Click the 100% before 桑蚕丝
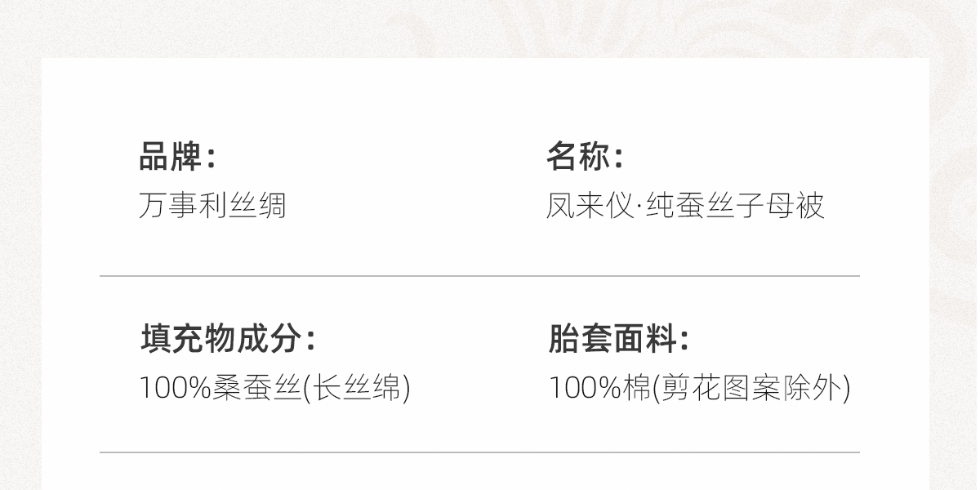The image size is (980, 490). tap(176, 387)
